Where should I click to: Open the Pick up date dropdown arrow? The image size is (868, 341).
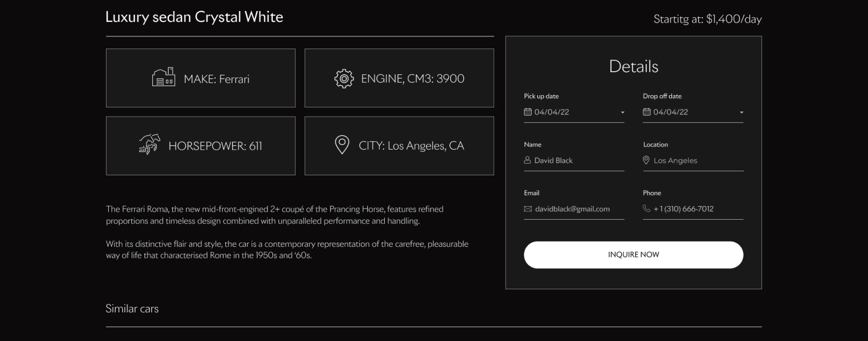(x=622, y=112)
